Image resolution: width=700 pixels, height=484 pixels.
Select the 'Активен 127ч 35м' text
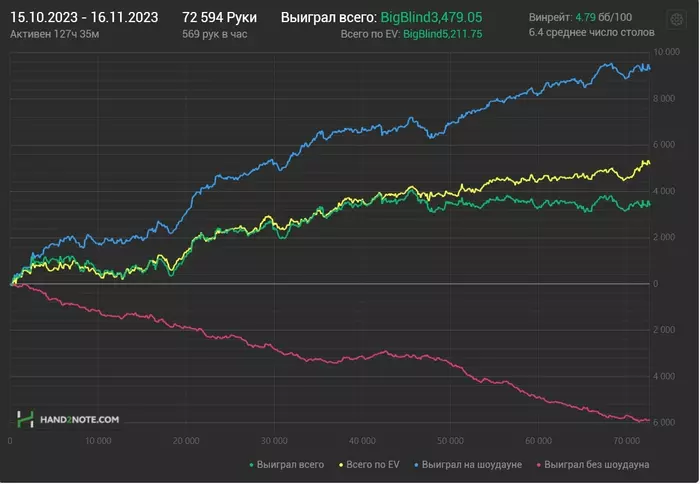coord(54,34)
